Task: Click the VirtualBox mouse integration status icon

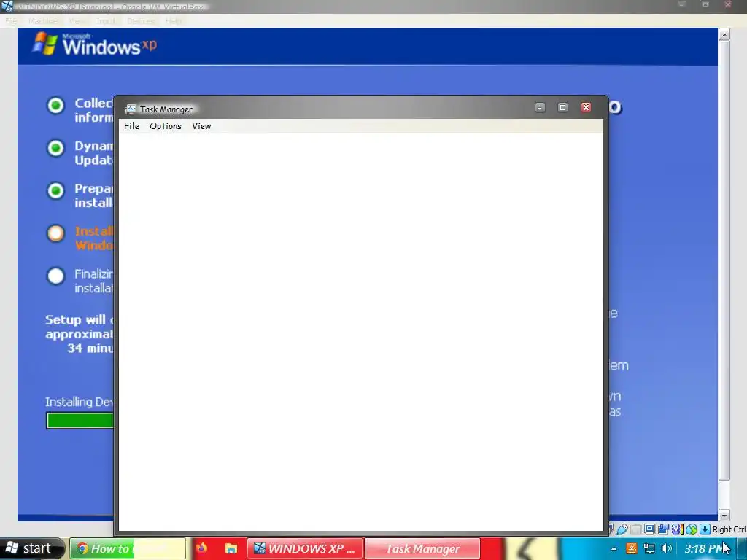Action: click(692, 529)
